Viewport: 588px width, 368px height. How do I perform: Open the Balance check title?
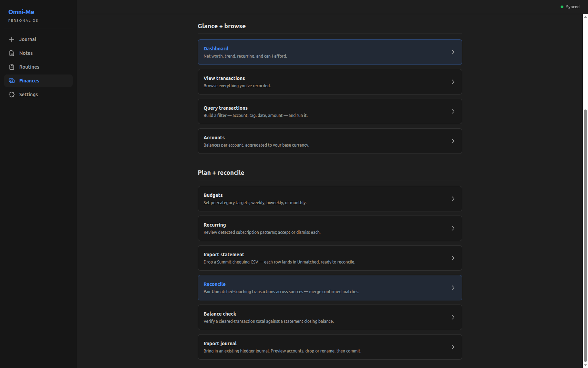point(220,314)
